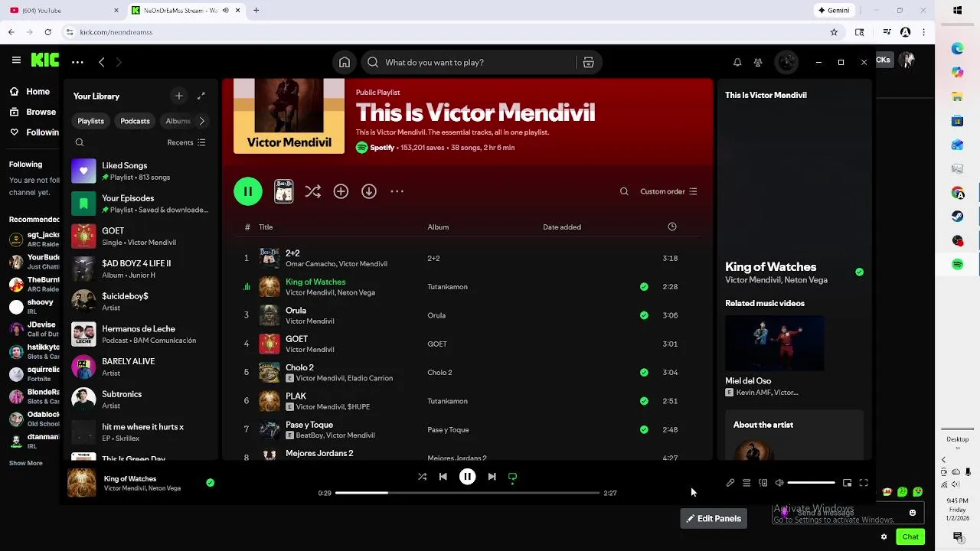Toggle shuffle in the bottom player bar
The image size is (980, 551).
click(422, 477)
